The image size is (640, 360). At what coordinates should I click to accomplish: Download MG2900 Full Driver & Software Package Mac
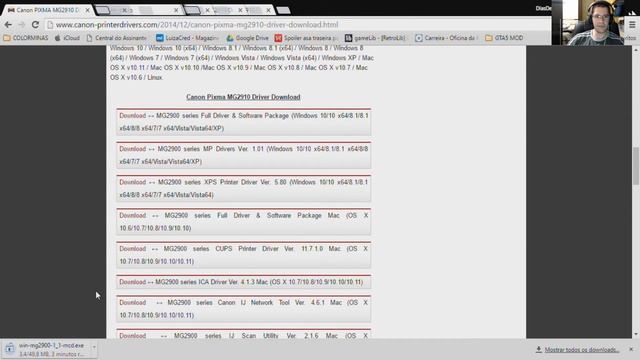[132, 216]
